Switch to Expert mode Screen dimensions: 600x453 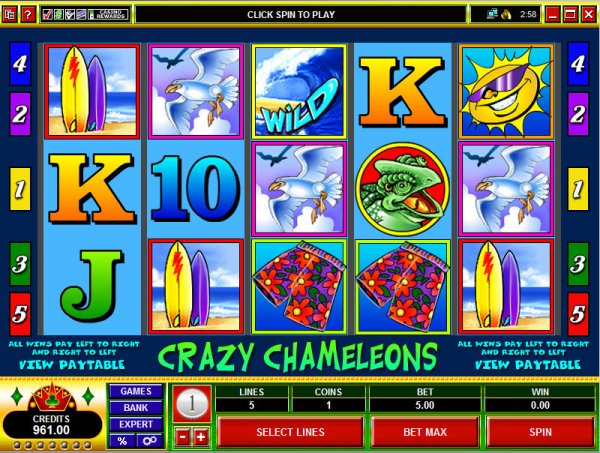(136, 424)
